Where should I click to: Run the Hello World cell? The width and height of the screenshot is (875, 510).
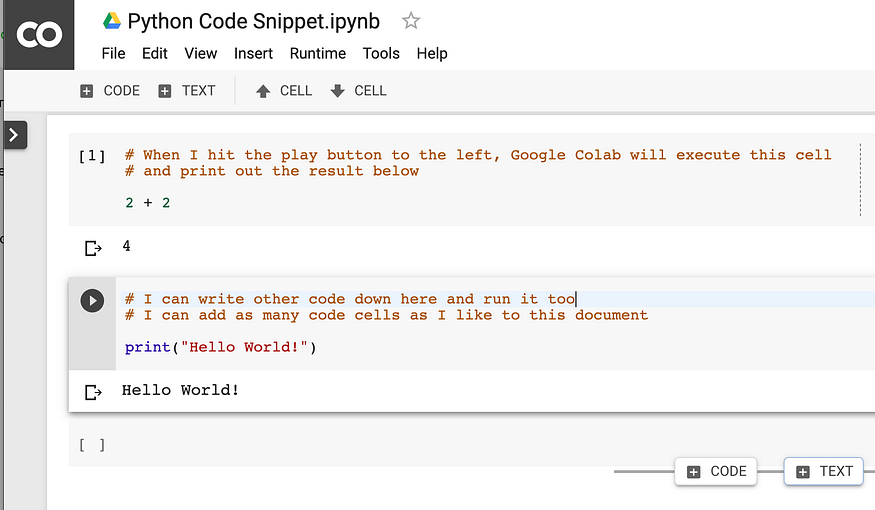(92, 301)
